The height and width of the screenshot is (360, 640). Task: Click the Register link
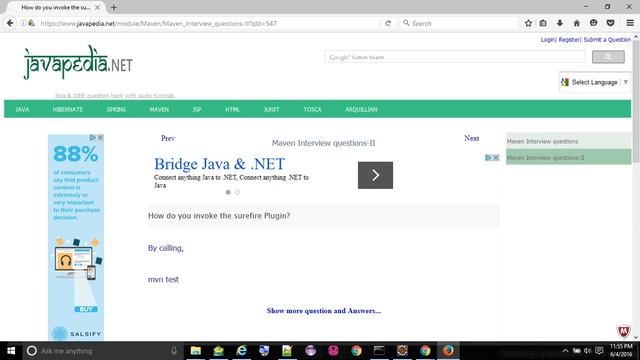pyautogui.click(x=569, y=40)
